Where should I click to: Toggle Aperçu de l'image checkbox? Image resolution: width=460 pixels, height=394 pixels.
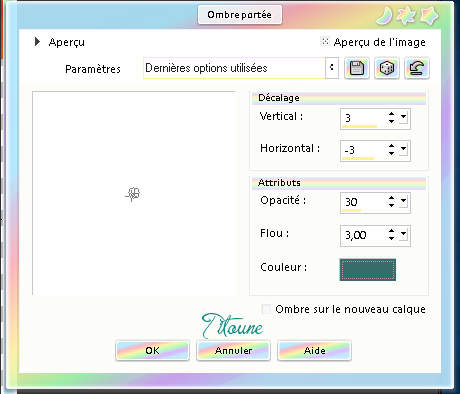324,41
